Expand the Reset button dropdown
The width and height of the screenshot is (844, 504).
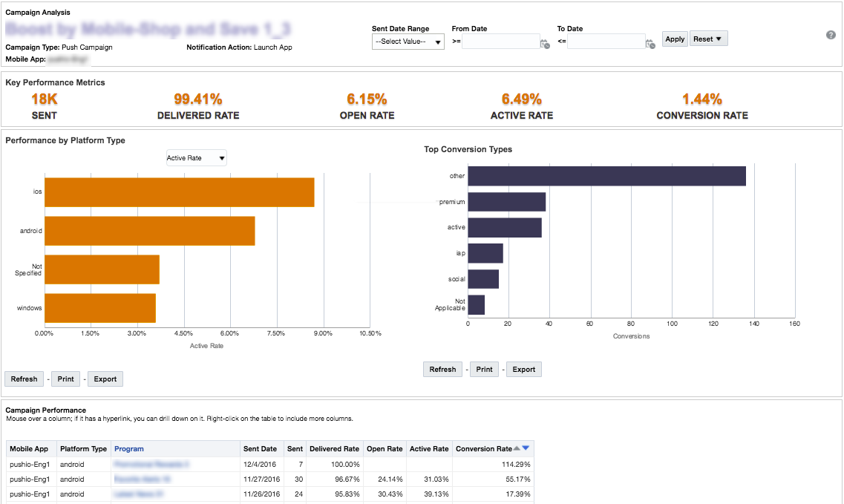[x=708, y=39]
